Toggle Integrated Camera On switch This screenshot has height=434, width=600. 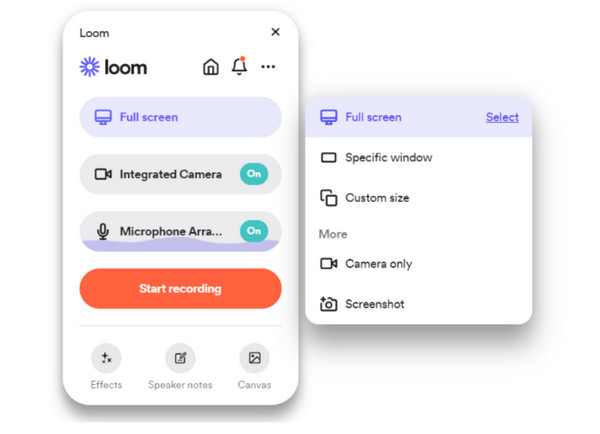tap(254, 174)
